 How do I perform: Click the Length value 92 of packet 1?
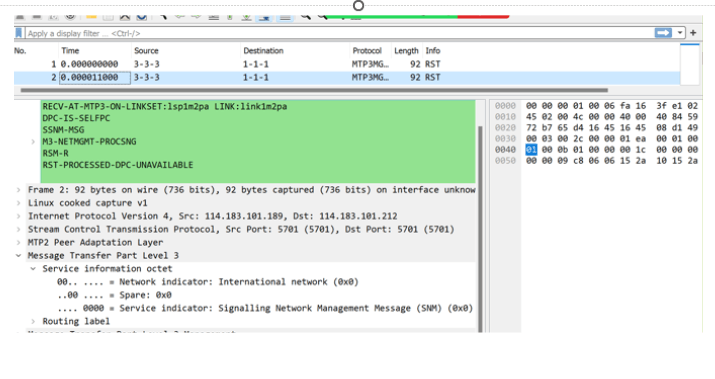point(415,64)
